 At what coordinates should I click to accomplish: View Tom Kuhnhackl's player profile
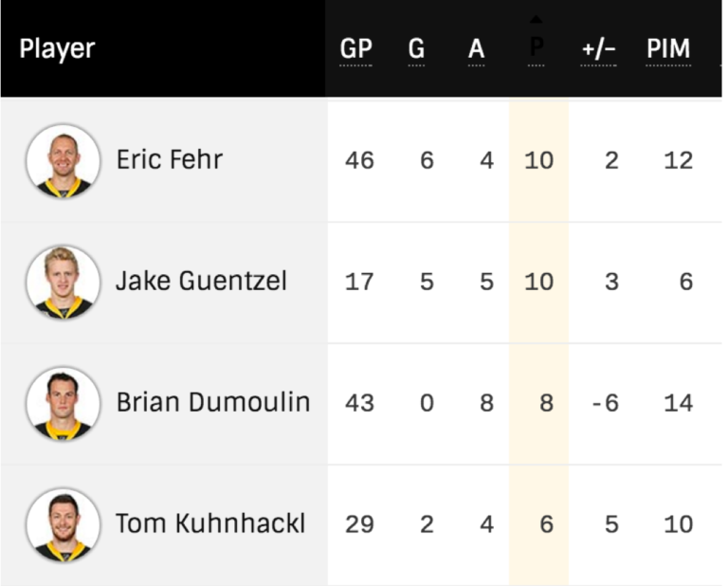[x=210, y=524]
